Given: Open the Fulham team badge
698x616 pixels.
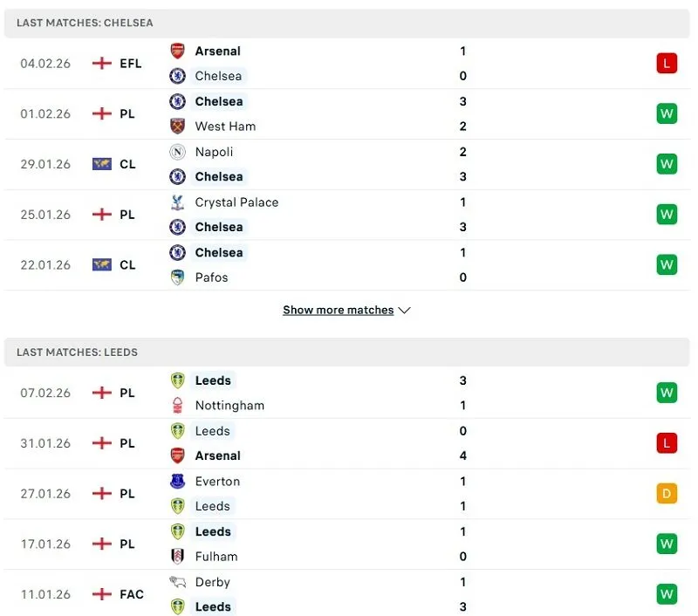Looking at the screenshot, I should [x=178, y=557].
